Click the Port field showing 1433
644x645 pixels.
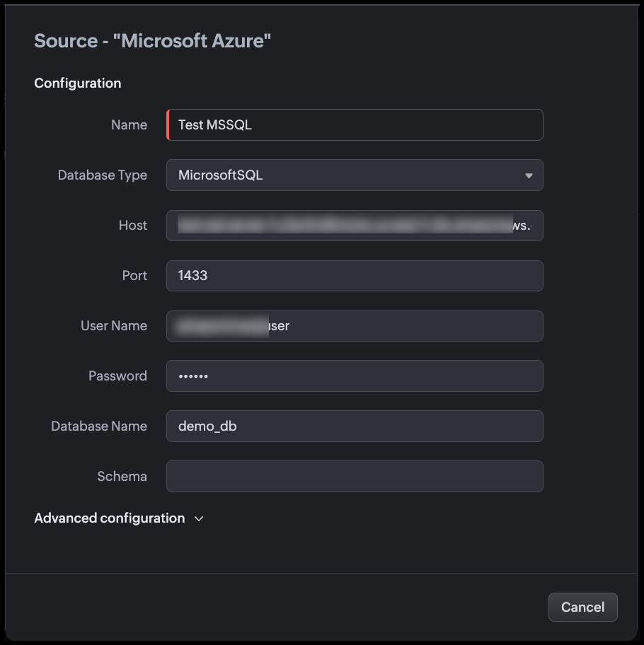pyautogui.click(x=354, y=276)
